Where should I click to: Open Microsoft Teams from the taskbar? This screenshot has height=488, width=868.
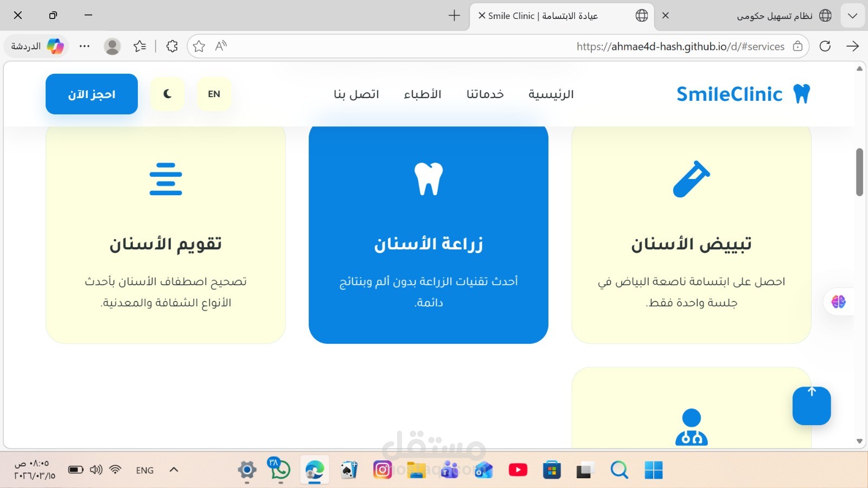tap(450, 470)
